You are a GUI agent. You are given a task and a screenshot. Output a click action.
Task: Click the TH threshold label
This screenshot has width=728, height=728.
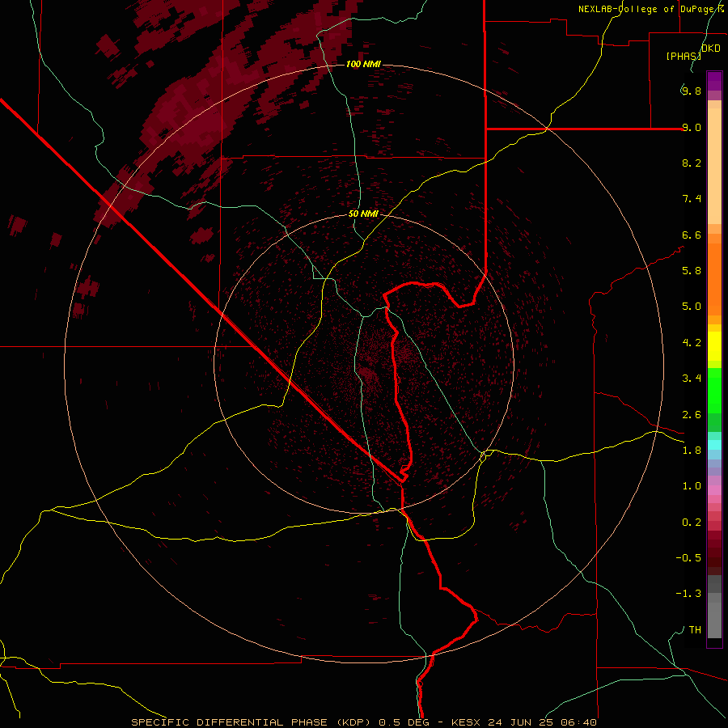coord(695,630)
